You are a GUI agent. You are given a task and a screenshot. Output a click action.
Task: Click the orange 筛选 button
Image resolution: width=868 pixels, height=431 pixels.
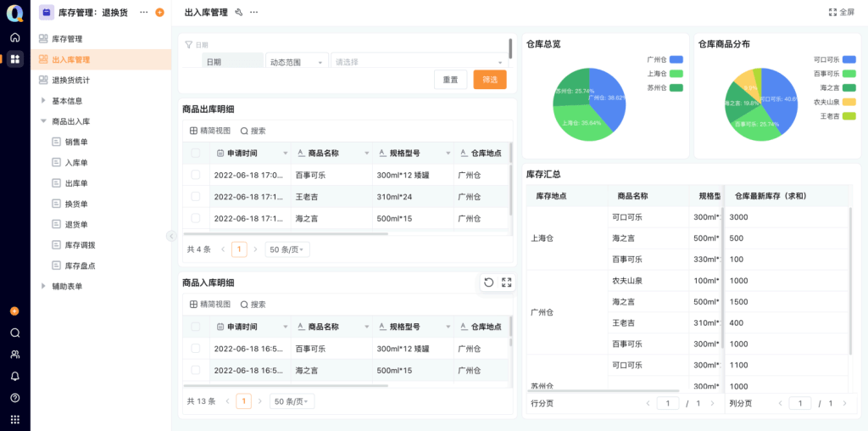pyautogui.click(x=490, y=80)
